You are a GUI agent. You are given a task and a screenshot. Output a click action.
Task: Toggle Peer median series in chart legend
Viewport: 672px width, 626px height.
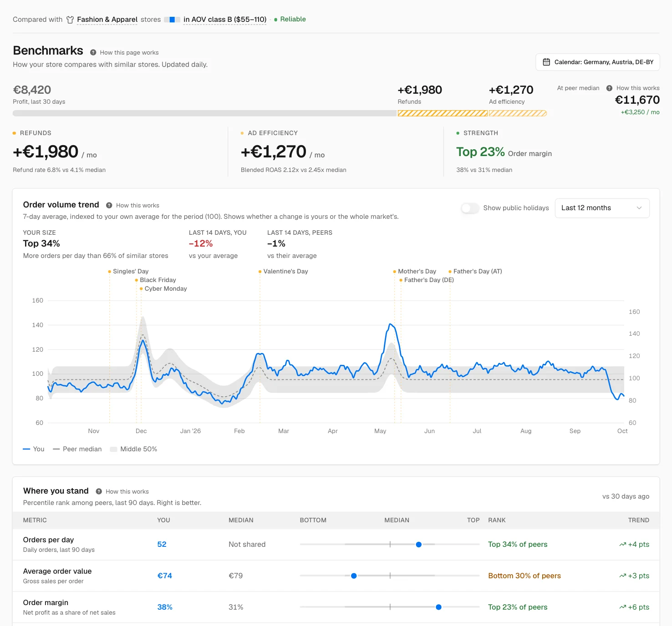[77, 449]
